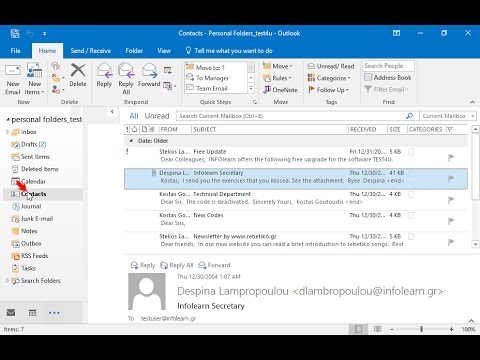Click the flag on New Codes message

click(x=451, y=221)
